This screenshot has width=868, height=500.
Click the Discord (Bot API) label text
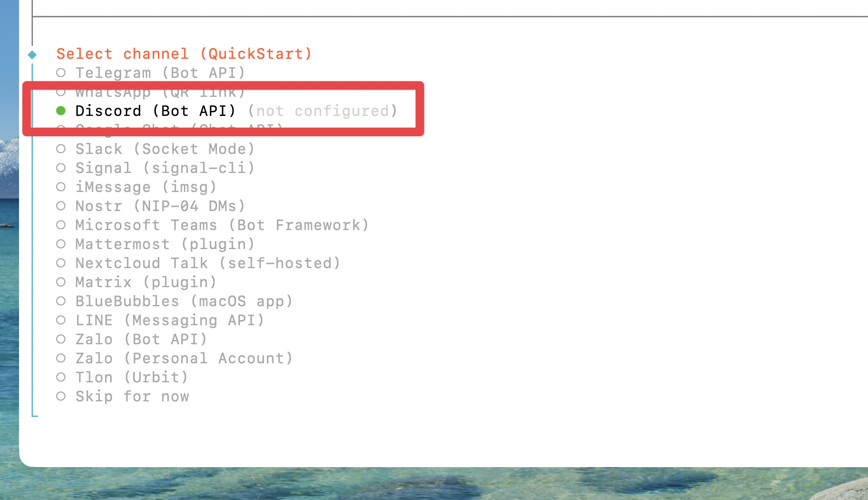pos(155,111)
